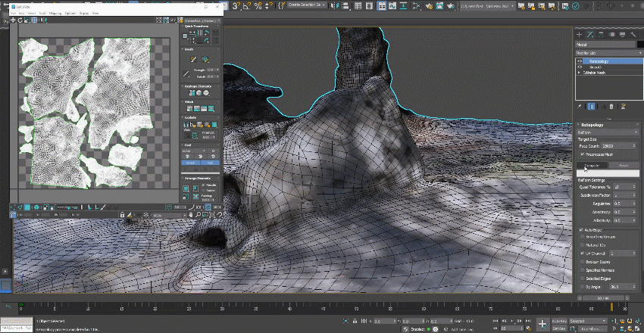This screenshot has width=644, height=333.
Task: Toggle visibility eye of Retopology modifier
Action: (x=580, y=61)
